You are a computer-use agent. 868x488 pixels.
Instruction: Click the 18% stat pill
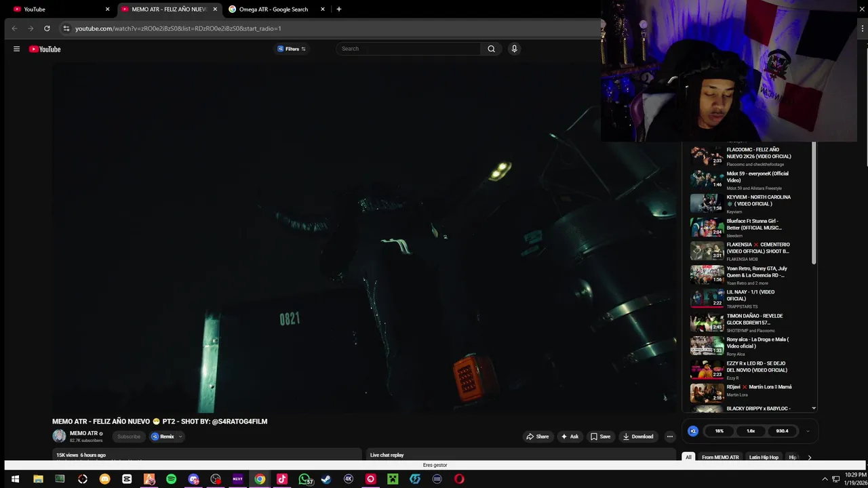click(x=719, y=431)
